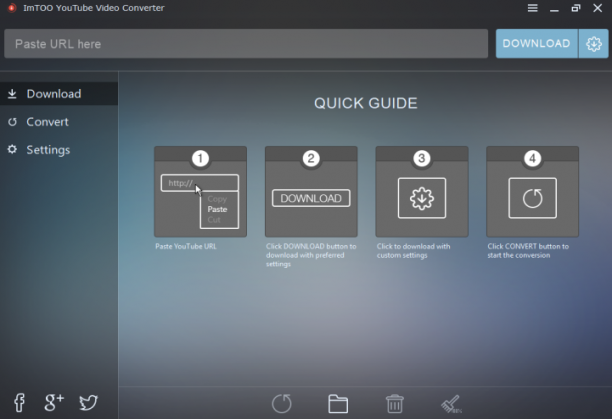Click the 'Paste YouTube URL' caption text

tap(186, 246)
